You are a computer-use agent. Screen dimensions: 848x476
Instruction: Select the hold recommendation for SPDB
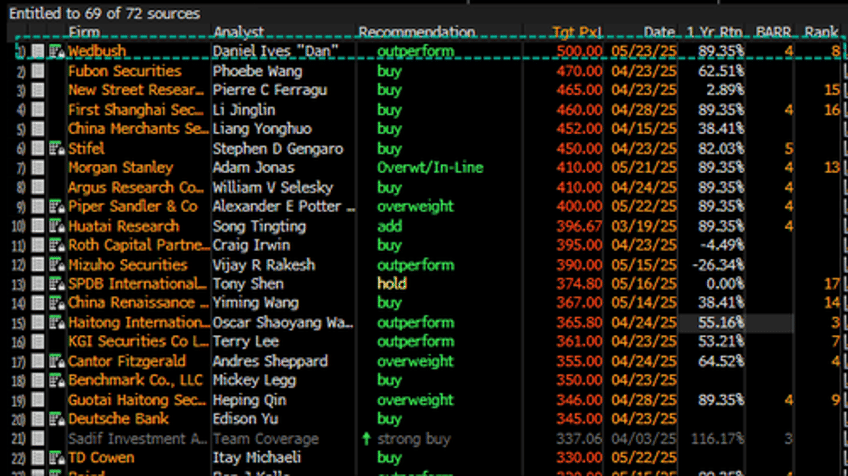coord(392,283)
